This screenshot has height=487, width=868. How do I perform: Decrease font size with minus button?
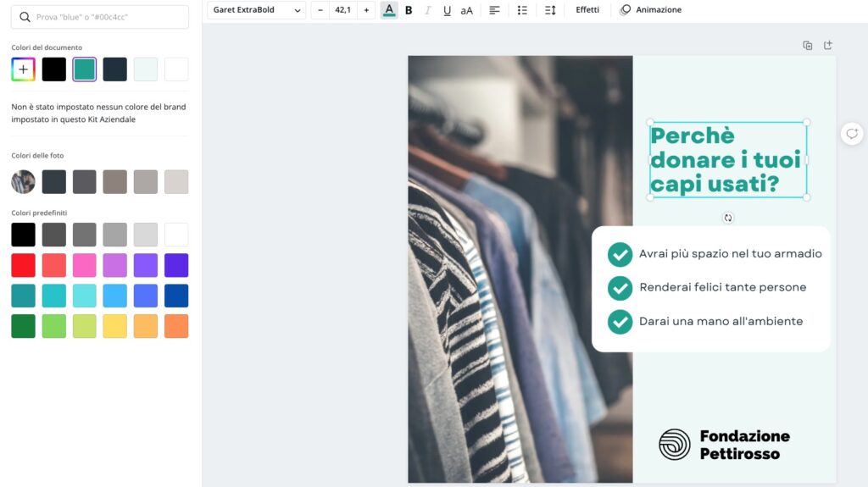click(x=320, y=10)
